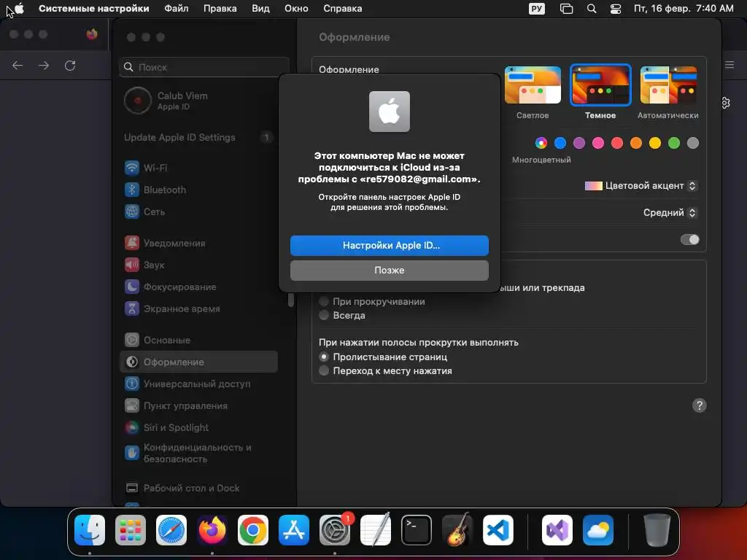Pick the orange accent color
This screenshot has height=560, width=747.
(x=636, y=143)
